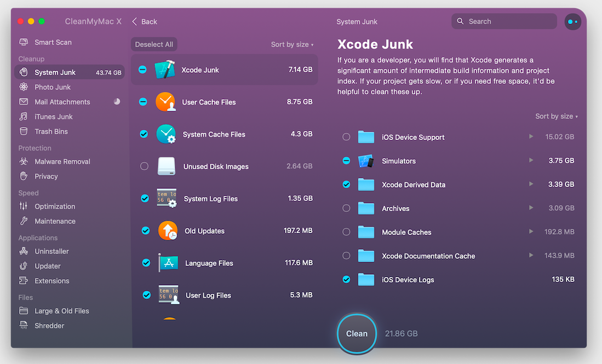The width and height of the screenshot is (602, 364).
Task: Click the Back button
Action: [x=145, y=21]
